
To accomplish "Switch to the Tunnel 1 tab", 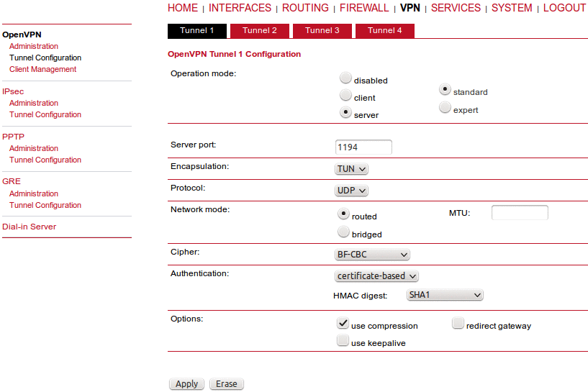I will (x=197, y=31).
